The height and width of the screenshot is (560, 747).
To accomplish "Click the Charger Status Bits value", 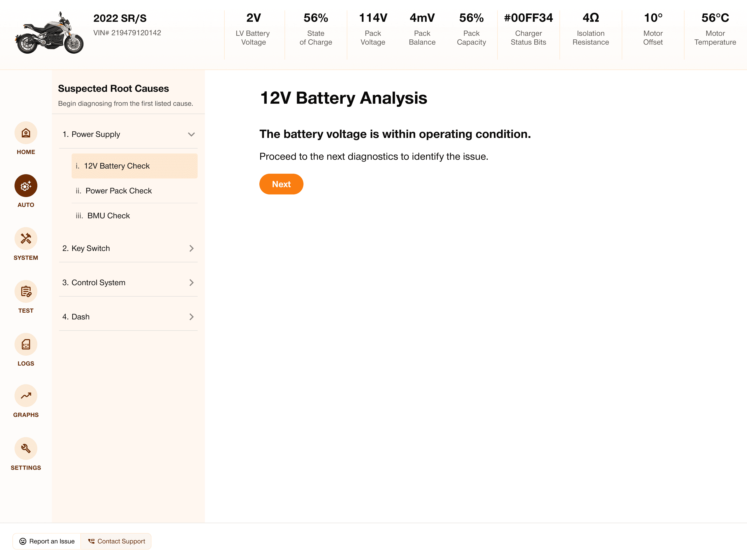I will coord(528,18).
